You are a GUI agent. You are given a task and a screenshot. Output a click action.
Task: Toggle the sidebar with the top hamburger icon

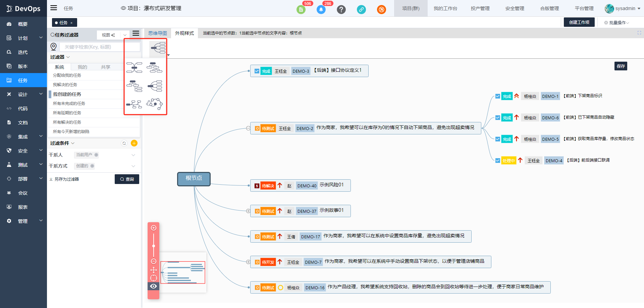pyautogui.click(x=54, y=8)
